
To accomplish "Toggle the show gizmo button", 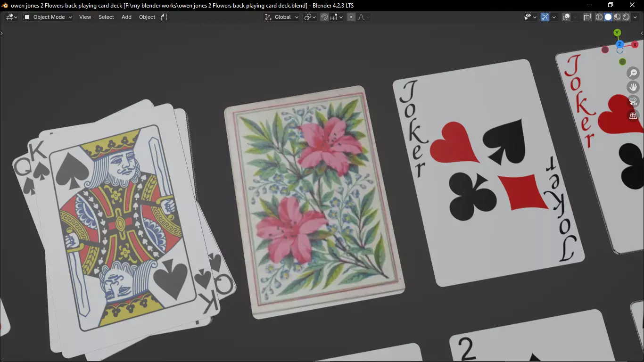I will pos(545,17).
